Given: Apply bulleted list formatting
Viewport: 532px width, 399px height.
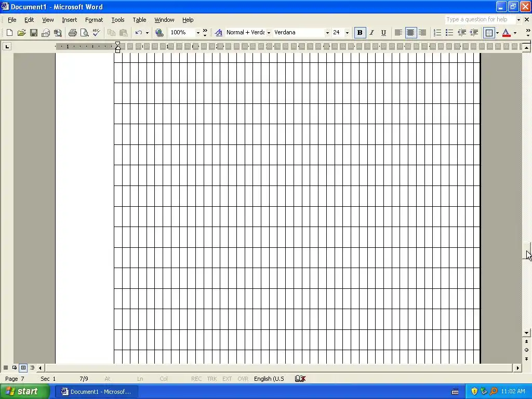Looking at the screenshot, I should tap(449, 33).
